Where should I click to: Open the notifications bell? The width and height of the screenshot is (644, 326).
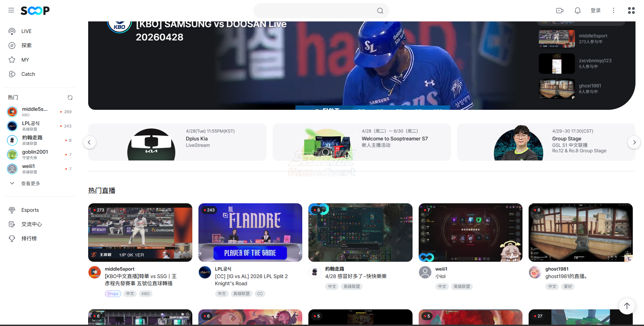click(577, 11)
